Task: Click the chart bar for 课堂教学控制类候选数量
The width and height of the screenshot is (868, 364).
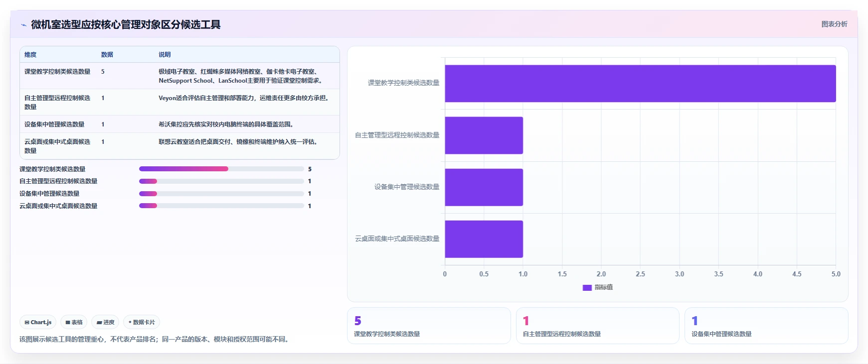Action: pos(640,84)
